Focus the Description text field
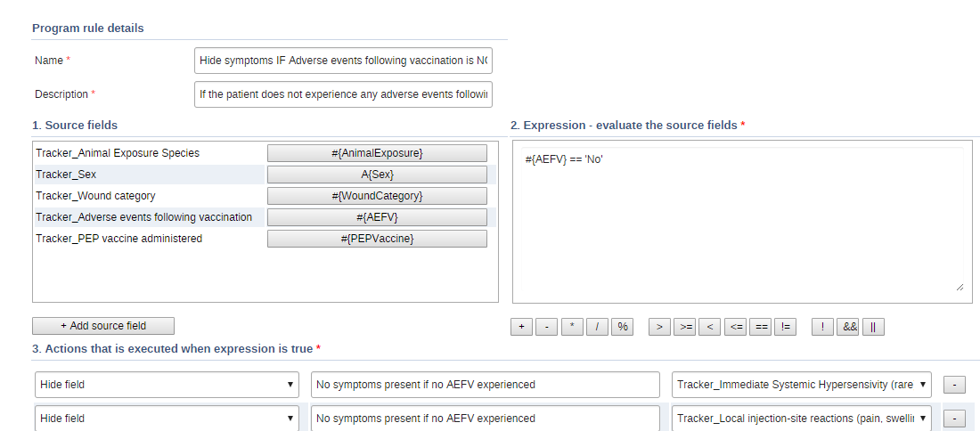The height and width of the screenshot is (431, 980). tap(343, 94)
